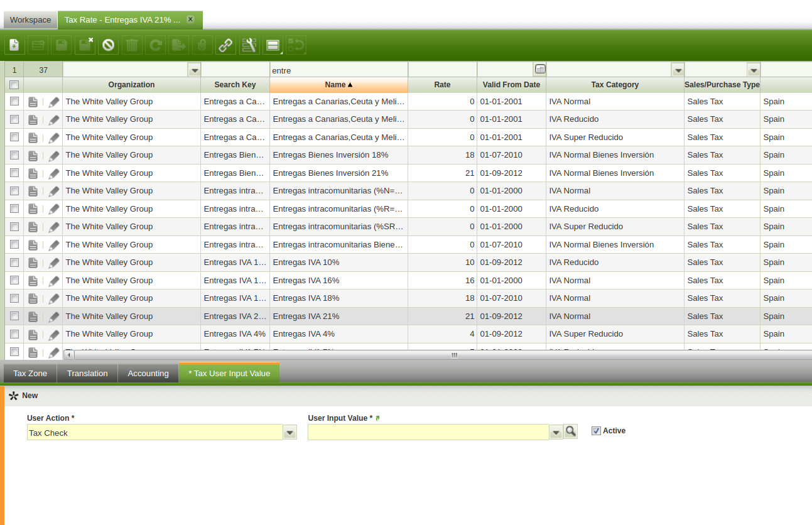The height and width of the screenshot is (525, 812).
Task: Edit the Entregas Bienes Inversión 21% row
Action: [54, 173]
